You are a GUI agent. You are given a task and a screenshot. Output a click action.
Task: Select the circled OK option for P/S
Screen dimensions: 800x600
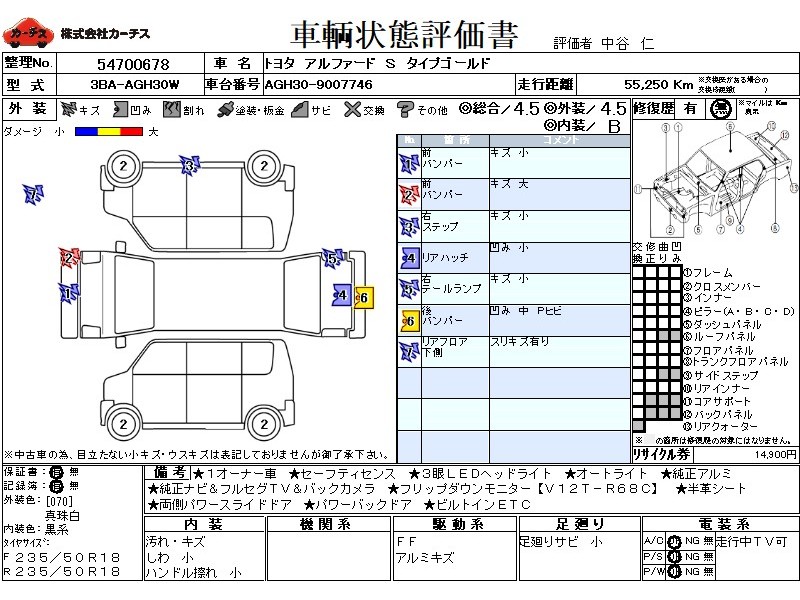coord(674,557)
